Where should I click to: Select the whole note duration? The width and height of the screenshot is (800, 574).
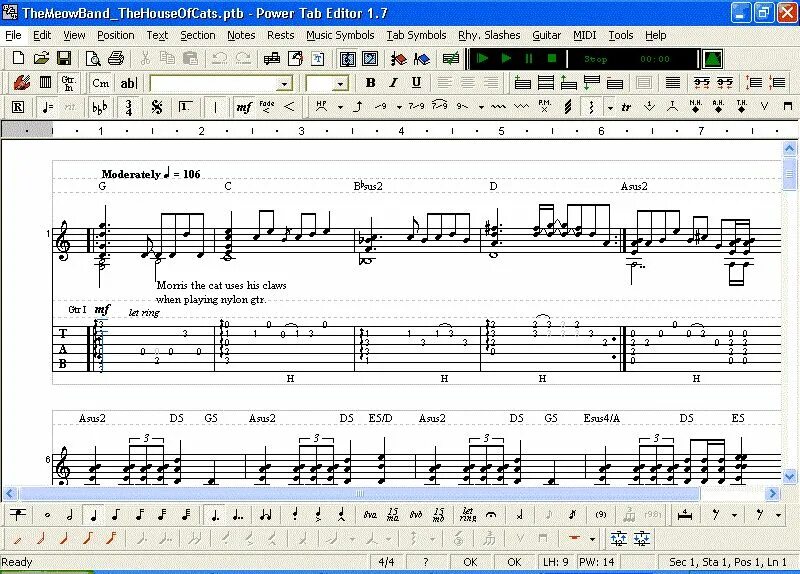(x=47, y=515)
